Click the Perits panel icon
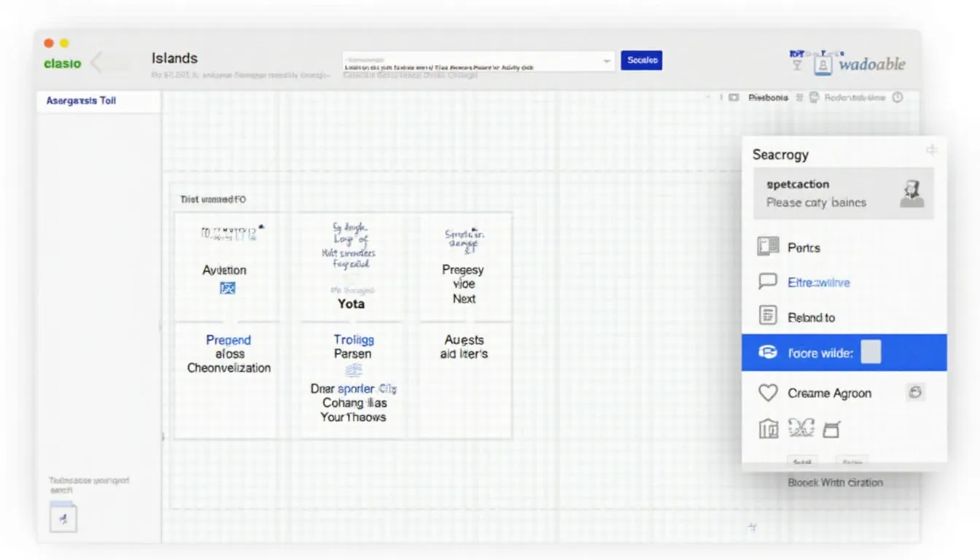 769,246
